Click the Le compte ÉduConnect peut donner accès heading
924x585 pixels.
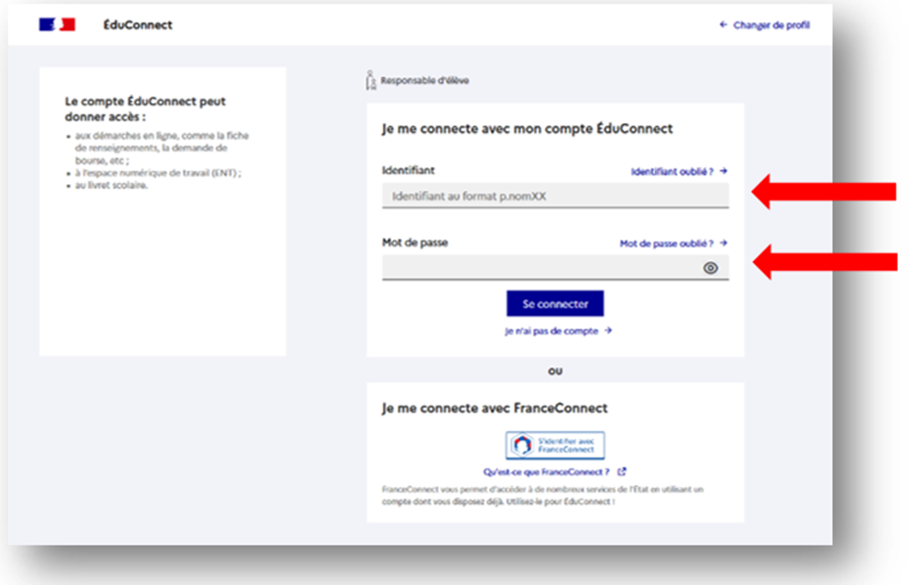[146, 109]
